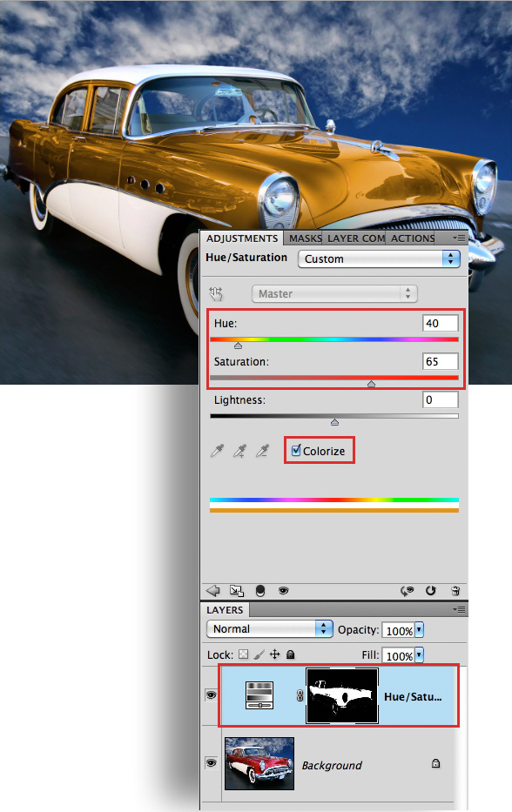Hide the Background layer visibility eye
Image resolution: width=512 pixels, height=812 pixels.
[211, 762]
